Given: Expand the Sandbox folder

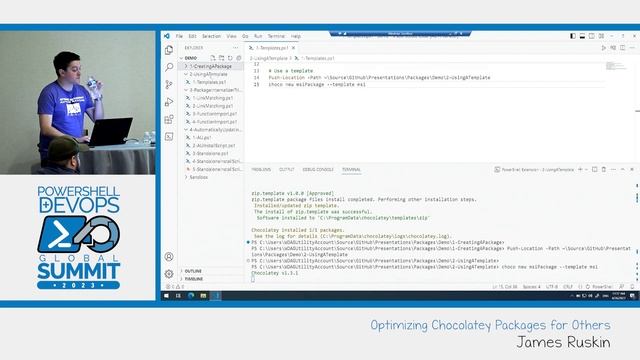Looking at the screenshot, I should tap(211, 177).
